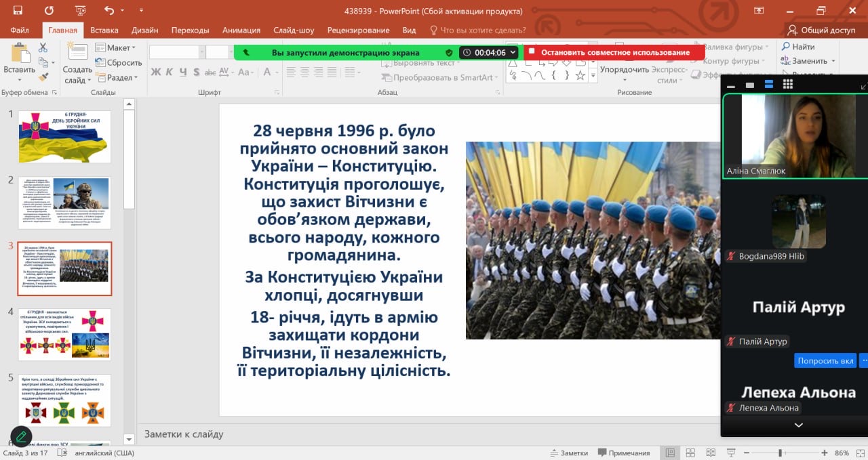The height and width of the screenshot is (460, 868).
Task: Select the Format Painter brush icon
Action: tap(43, 77)
